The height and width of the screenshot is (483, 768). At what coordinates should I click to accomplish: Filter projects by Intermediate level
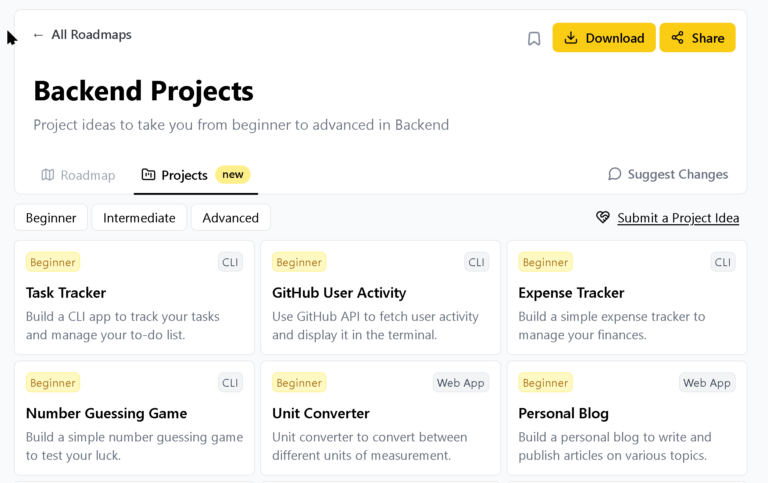[x=139, y=218]
